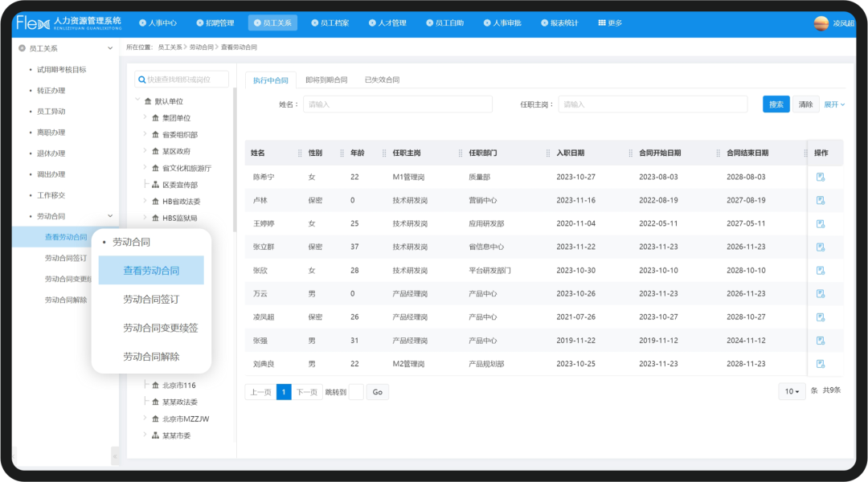Image resolution: width=868 pixels, height=482 pixels.
Task: Click the Flex logo in the header
Action: [32, 22]
